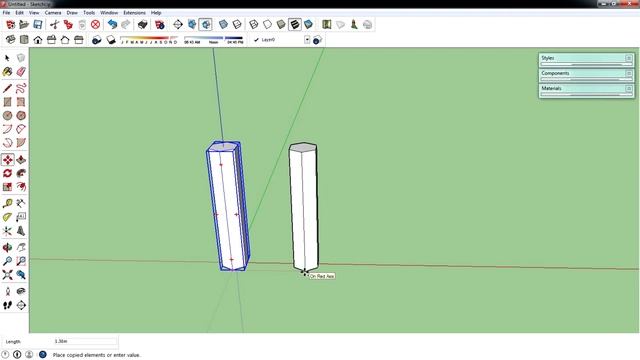Toggle Display Section Planes
Screen dimensions: 640x360
point(192,24)
